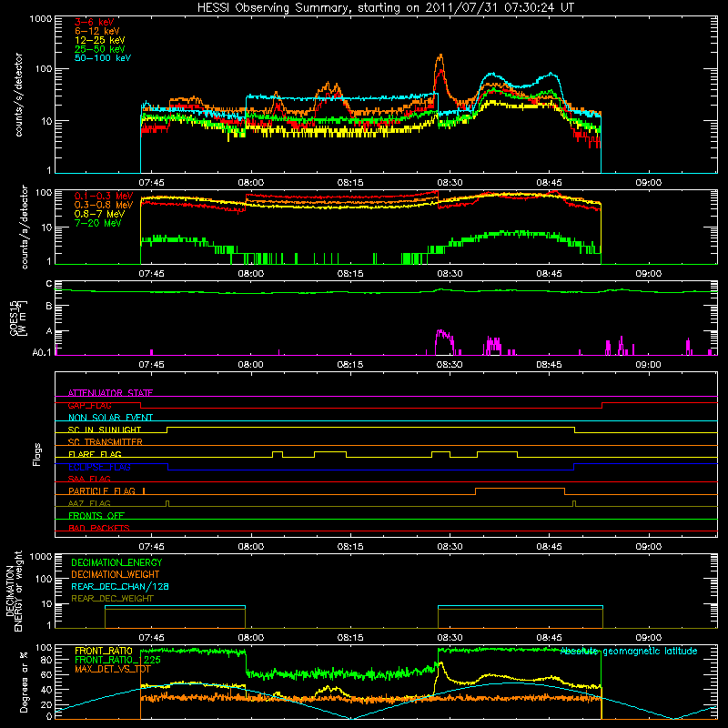The image size is (728, 728).
Task: Click the 07:45 tick under the decimation panel
Action: click(x=151, y=638)
